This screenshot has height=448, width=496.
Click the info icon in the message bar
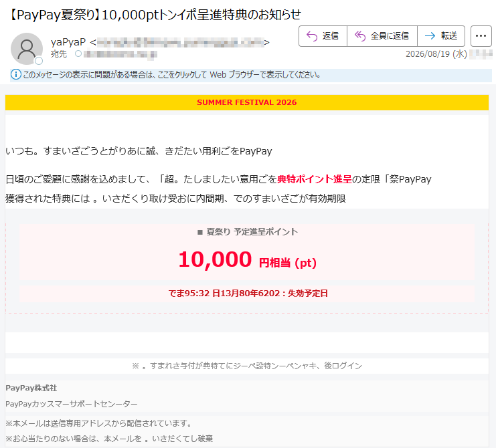(x=16, y=75)
